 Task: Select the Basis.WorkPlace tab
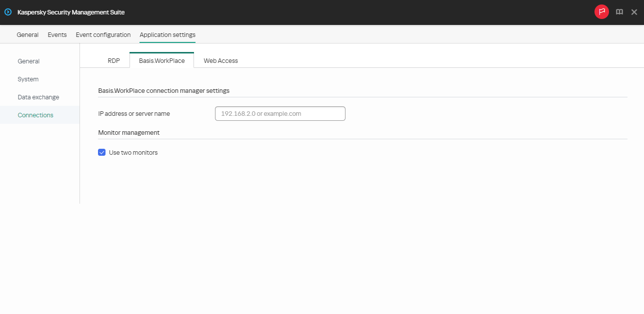[161, 60]
